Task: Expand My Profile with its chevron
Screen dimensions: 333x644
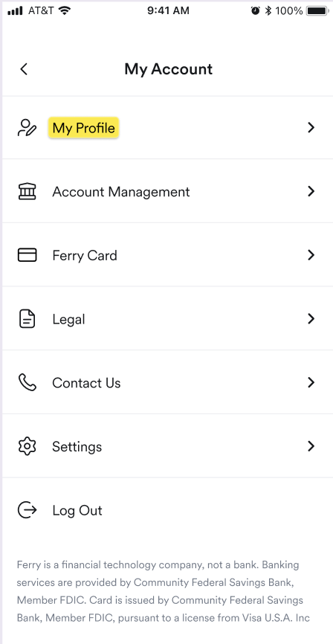Action: [x=311, y=128]
